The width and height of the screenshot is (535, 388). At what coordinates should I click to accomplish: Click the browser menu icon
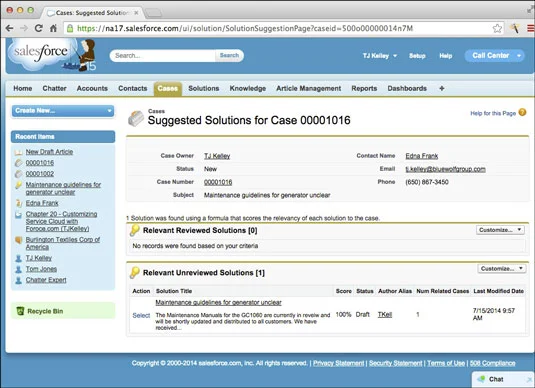(x=531, y=28)
